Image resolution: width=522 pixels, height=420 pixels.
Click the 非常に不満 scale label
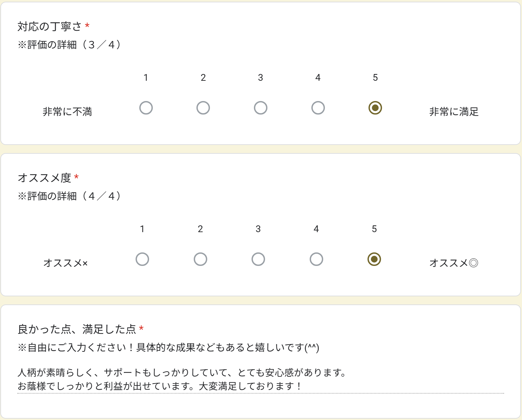point(67,112)
